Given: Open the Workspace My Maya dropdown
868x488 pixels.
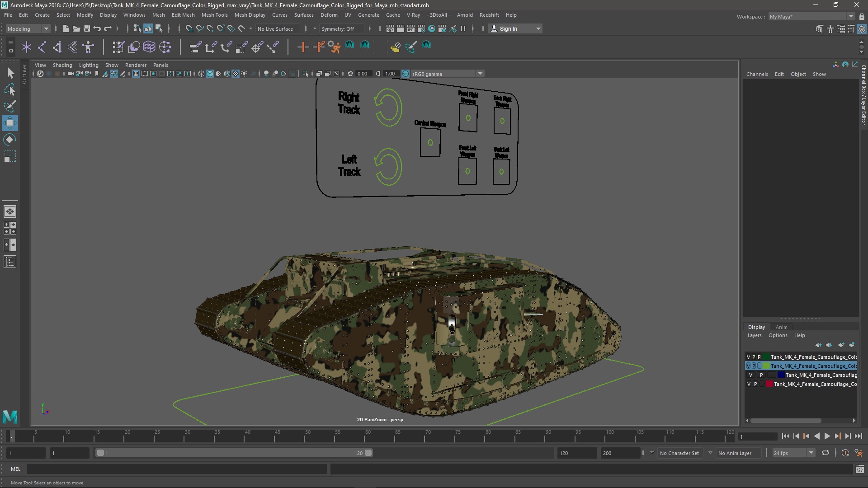Looking at the screenshot, I should point(811,16).
